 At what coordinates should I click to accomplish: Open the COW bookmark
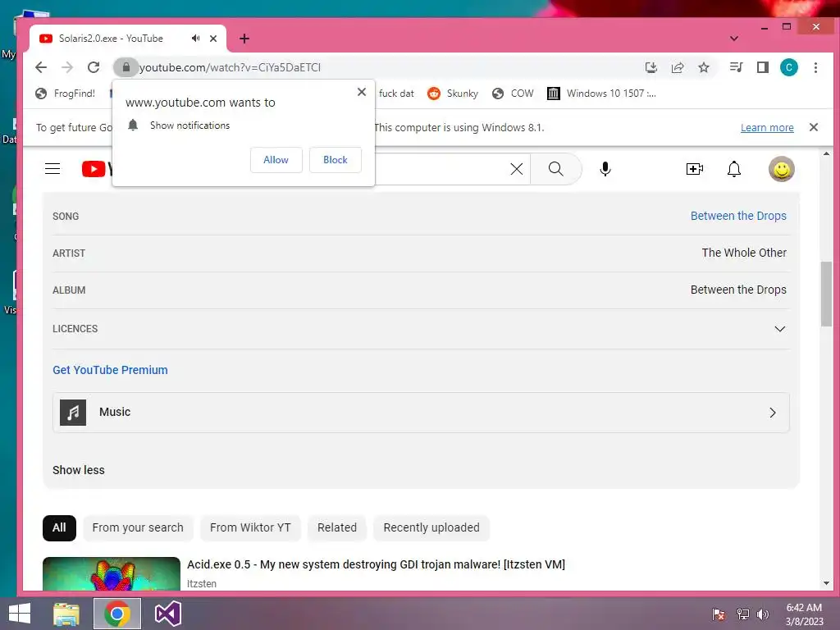[513, 94]
